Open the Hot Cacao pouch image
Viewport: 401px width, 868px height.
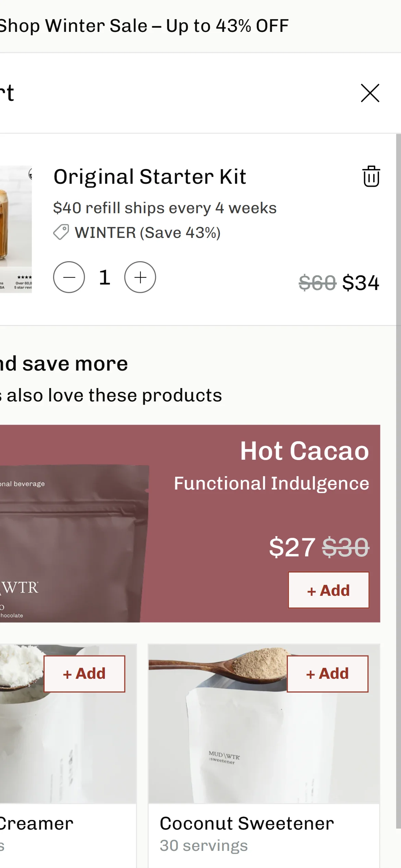click(74, 543)
